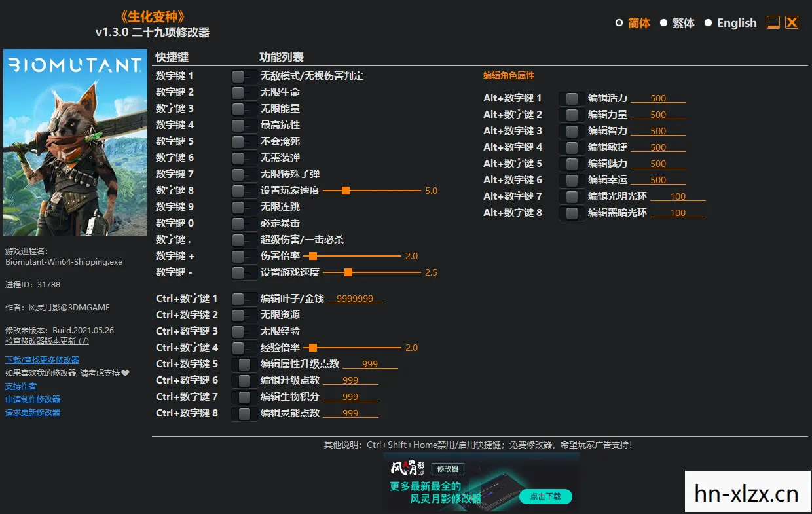Close the trainer with the orange X
This screenshot has height=514, width=812.
point(792,22)
